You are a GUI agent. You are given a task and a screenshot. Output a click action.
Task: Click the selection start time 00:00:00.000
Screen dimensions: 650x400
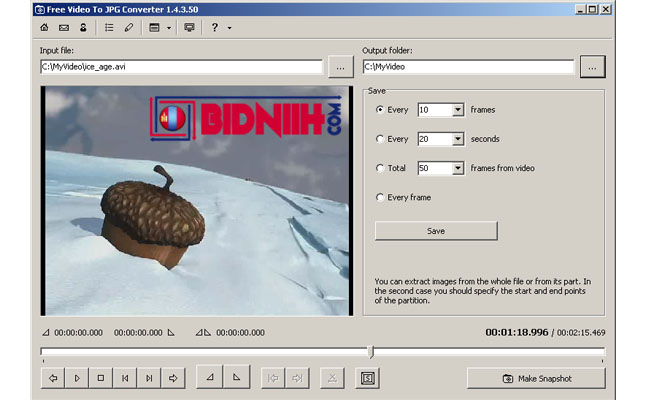[x=78, y=333]
